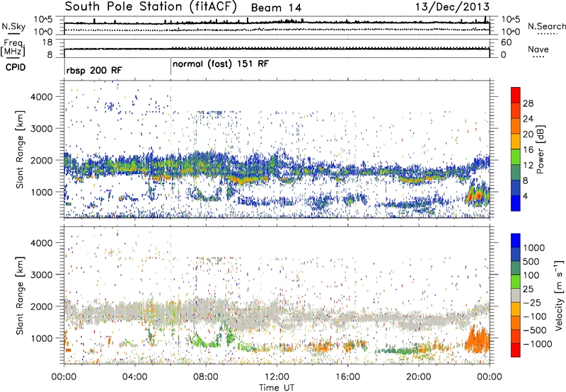Click the "Slant Range [km]" label of power panel
566x392 pixels.
pyautogui.click(x=20, y=149)
